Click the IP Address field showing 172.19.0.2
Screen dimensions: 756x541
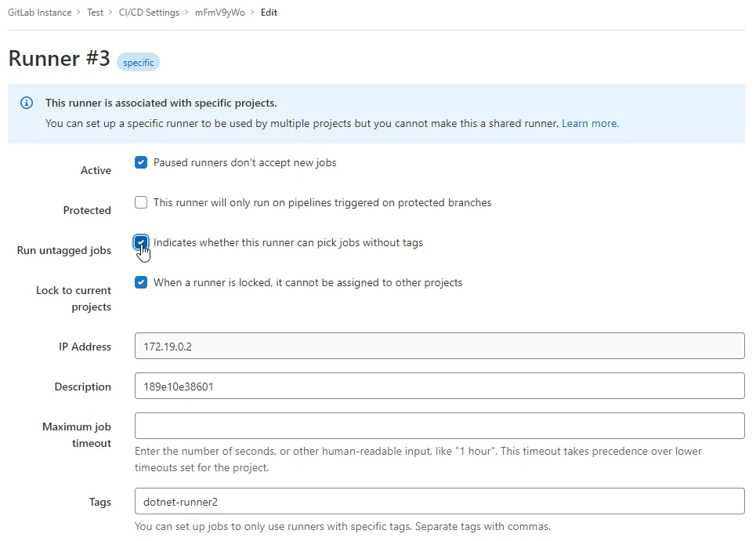tap(439, 346)
